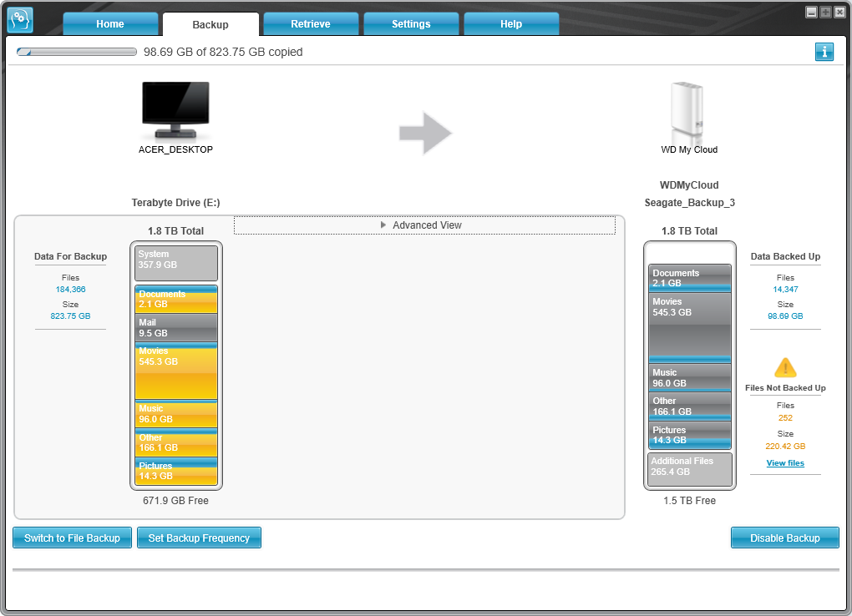
Task: Minimize the application window
Action: [811, 12]
